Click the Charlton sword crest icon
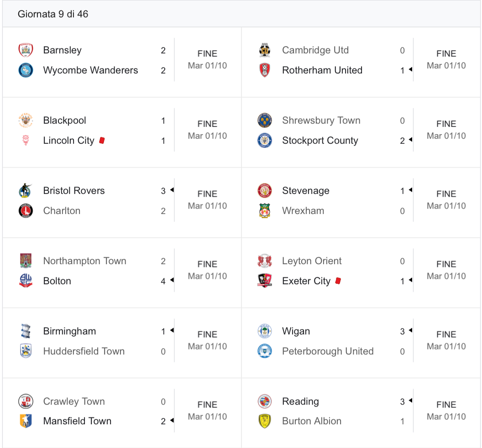The image size is (482, 448). coord(26,210)
